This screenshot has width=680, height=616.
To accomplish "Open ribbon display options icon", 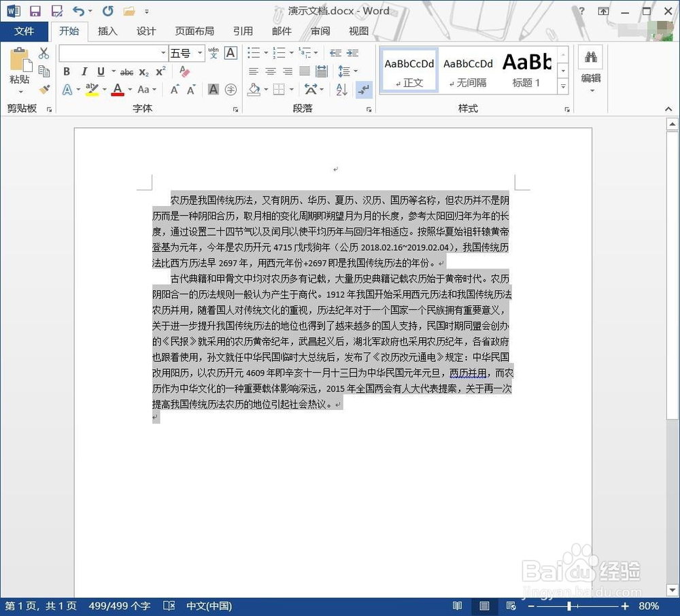I will [x=603, y=12].
